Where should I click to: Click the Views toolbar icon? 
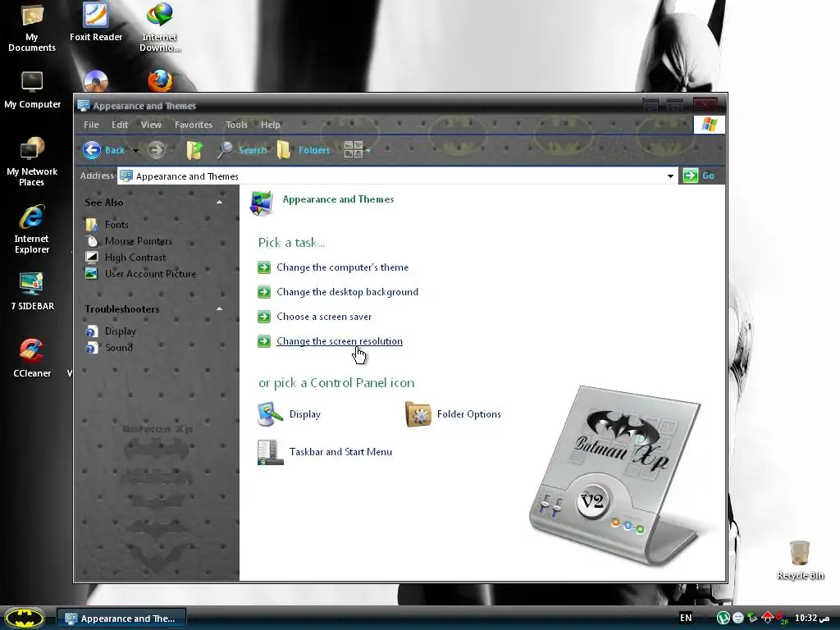point(353,150)
